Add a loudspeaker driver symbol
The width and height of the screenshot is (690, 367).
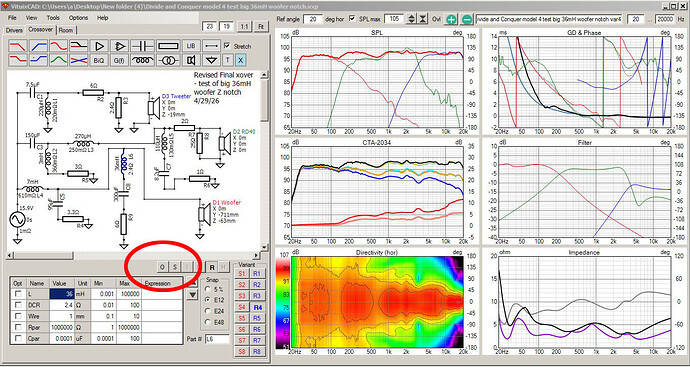point(191,60)
